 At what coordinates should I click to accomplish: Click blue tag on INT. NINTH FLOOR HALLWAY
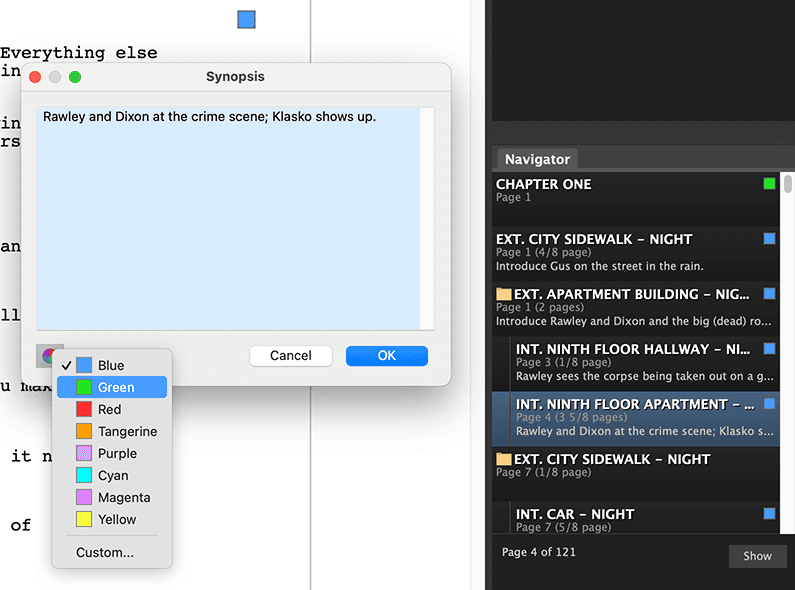(x=769, y=348)
